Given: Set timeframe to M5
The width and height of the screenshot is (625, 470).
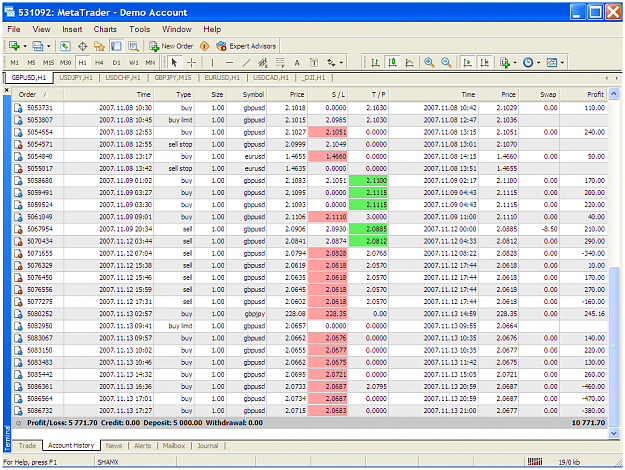Looking at the screenshot, I should point(31,63).
